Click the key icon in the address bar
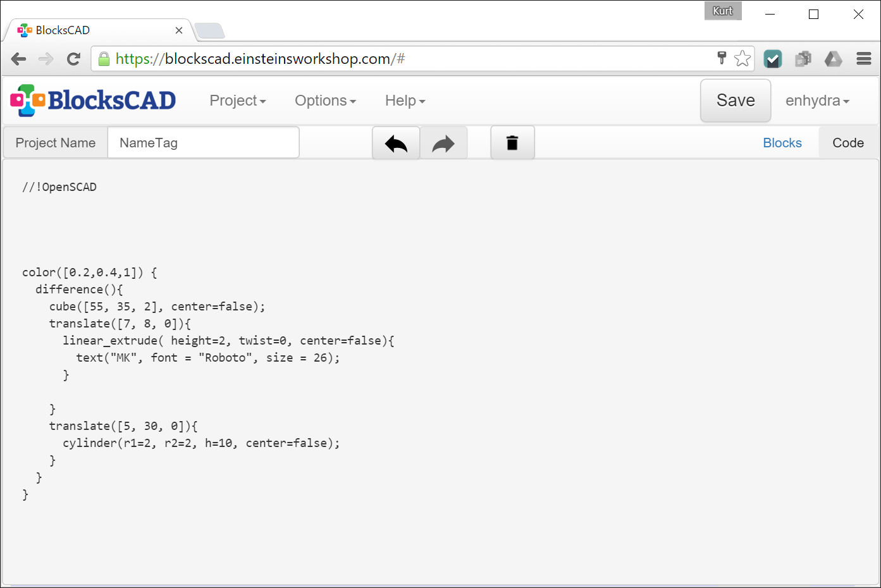The height and width of the screenshot is (588, 881). click(x=722, y=58)
